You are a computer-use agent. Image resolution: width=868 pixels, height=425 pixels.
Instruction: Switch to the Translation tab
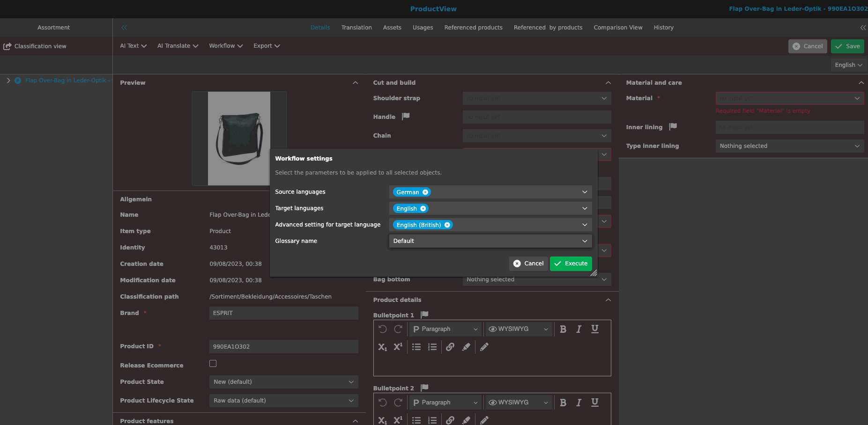coord(356,28)
